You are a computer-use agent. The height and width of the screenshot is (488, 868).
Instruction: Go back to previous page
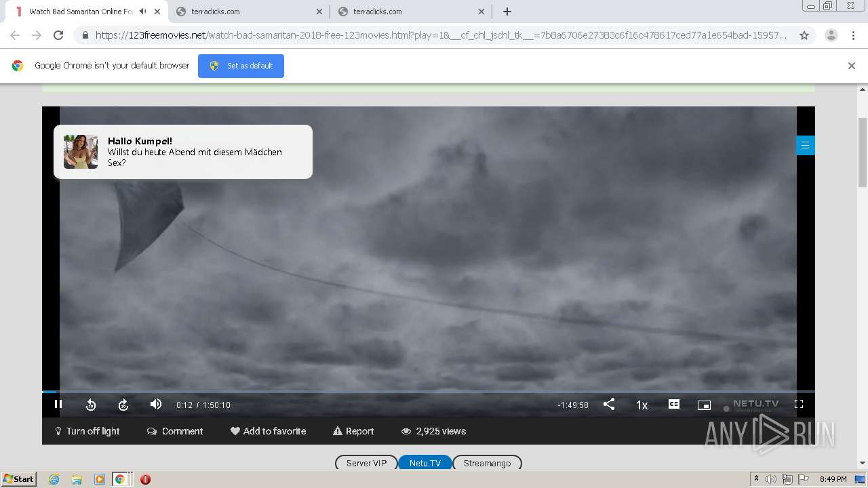(15, 35)
